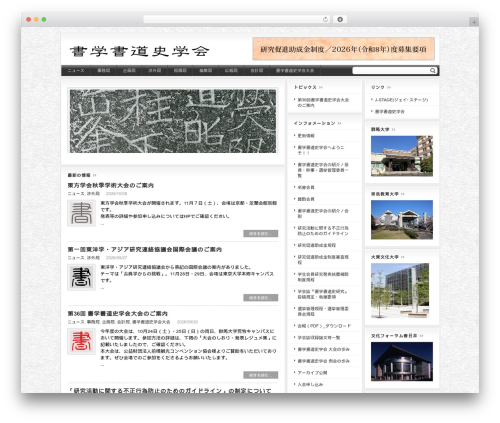This screenshot has height=423, width=500.
Task: Click the read-more button under the 第36回大会 article
Action: 261,375
